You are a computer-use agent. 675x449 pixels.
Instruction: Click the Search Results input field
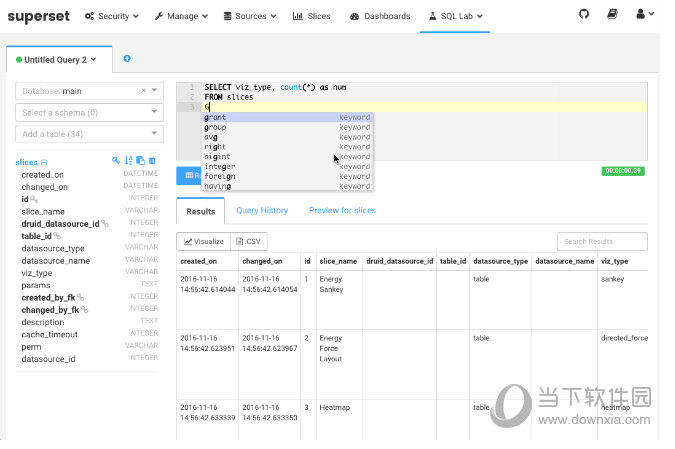(602, 242)
